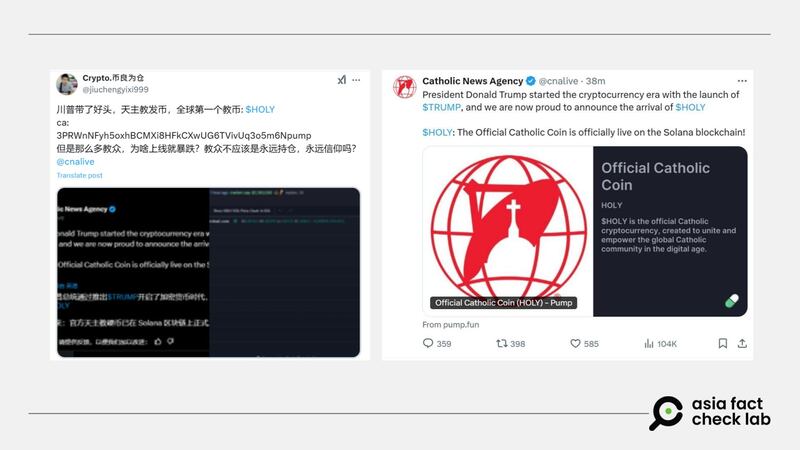This screenshot has width=800, height=450.
Task: Click the contract address text ending 'Npump'
Action: click(184, 135)
